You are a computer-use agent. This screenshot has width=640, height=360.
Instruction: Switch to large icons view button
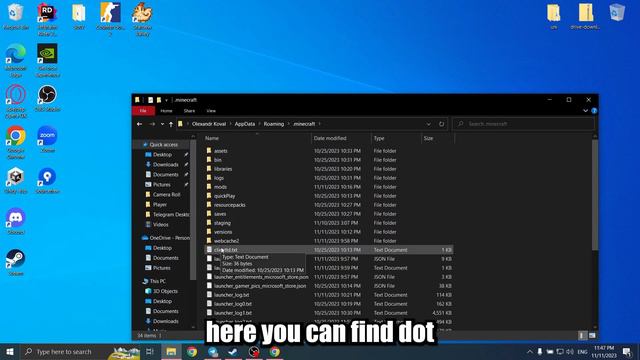(x=592, y=336)
